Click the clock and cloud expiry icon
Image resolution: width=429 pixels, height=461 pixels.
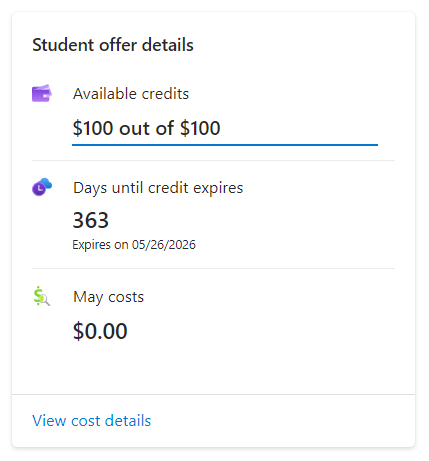pyautogui.click(x=42, y=187)
